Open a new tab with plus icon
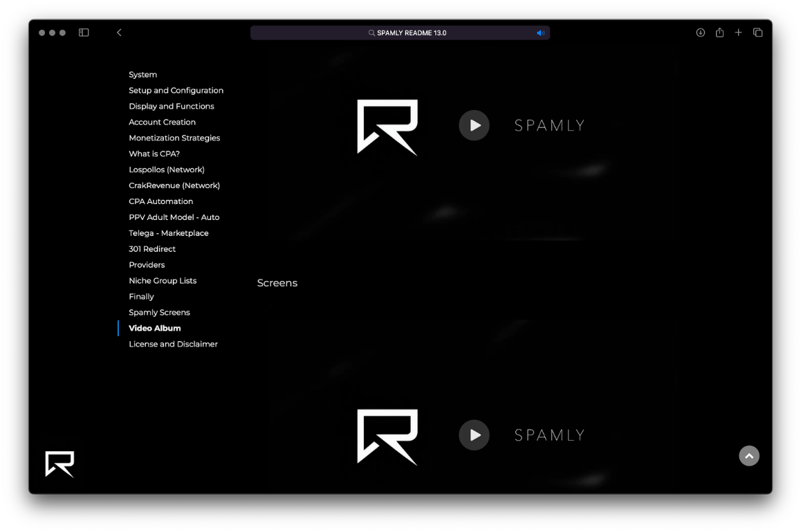Image resolution: width=801 pixels, height=532 pixels. click(x=738, y=33)
